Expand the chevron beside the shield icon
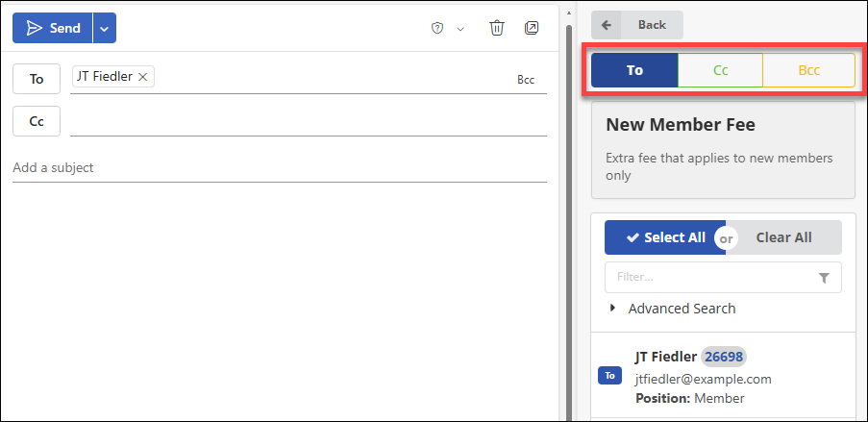This screenshot has width=868, height=422. point(460,28)
